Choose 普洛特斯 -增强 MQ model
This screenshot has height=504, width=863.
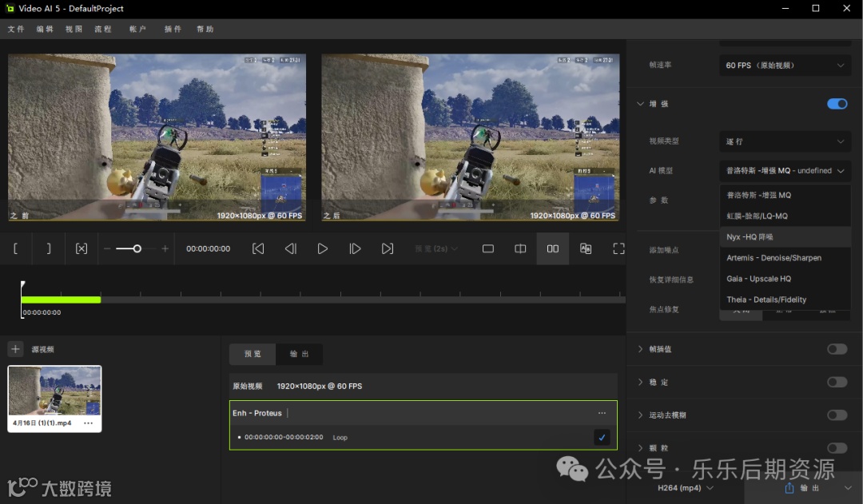coord(785,195)
